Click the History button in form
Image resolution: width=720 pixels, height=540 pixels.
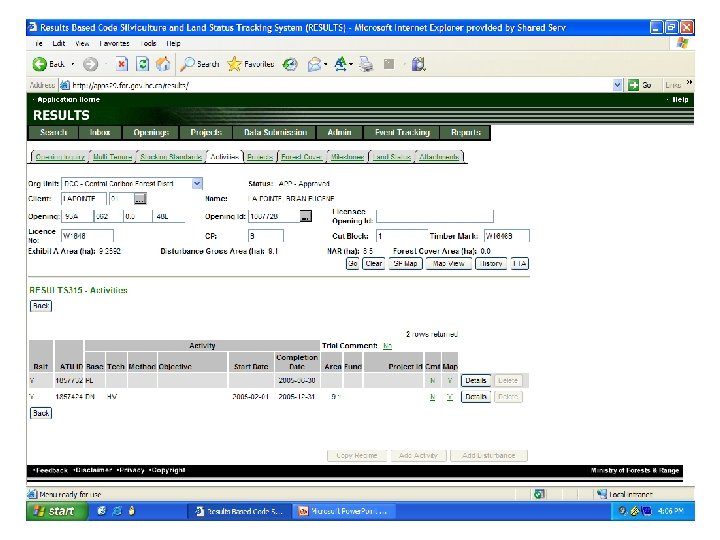[x=491, y=264]
